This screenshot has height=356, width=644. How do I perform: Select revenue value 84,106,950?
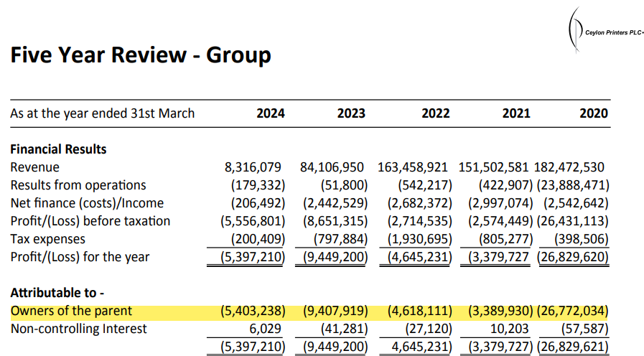point(332,167)
